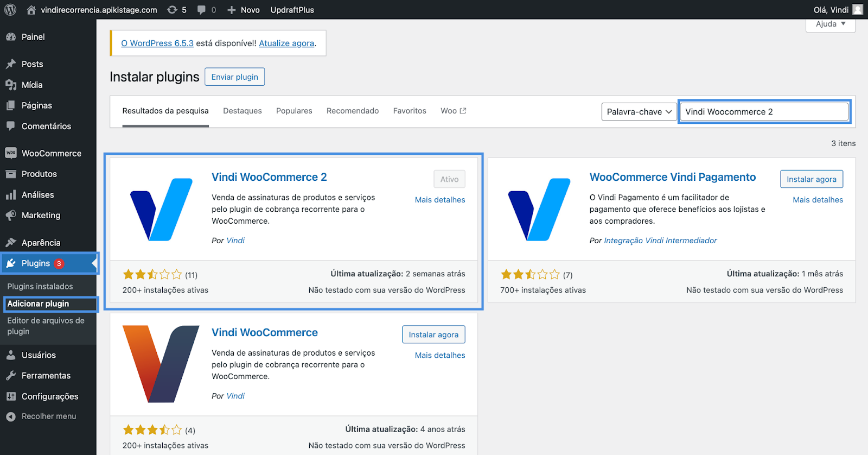Visit site via the home icon

click(31, 10)
